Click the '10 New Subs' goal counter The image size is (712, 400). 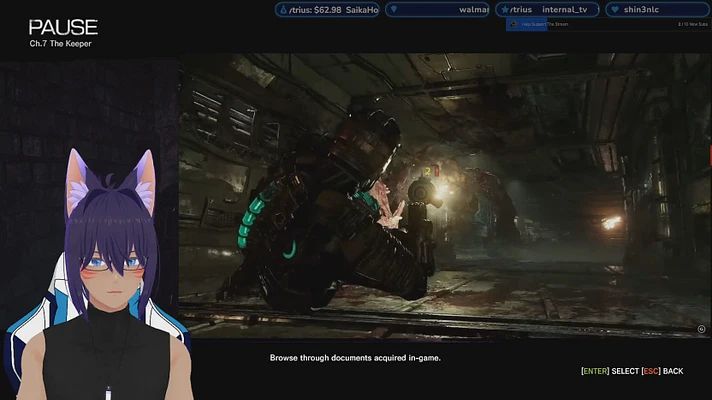point(693,24)
